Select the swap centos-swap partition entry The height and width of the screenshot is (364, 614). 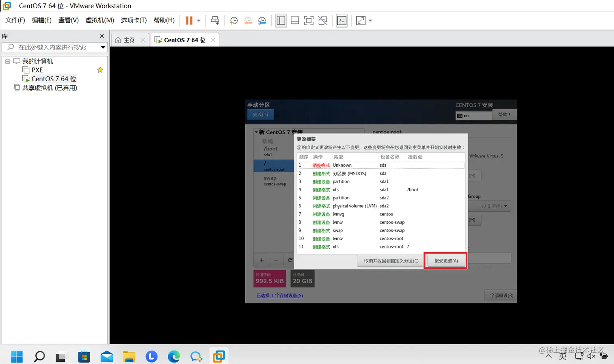pos(274,181)
